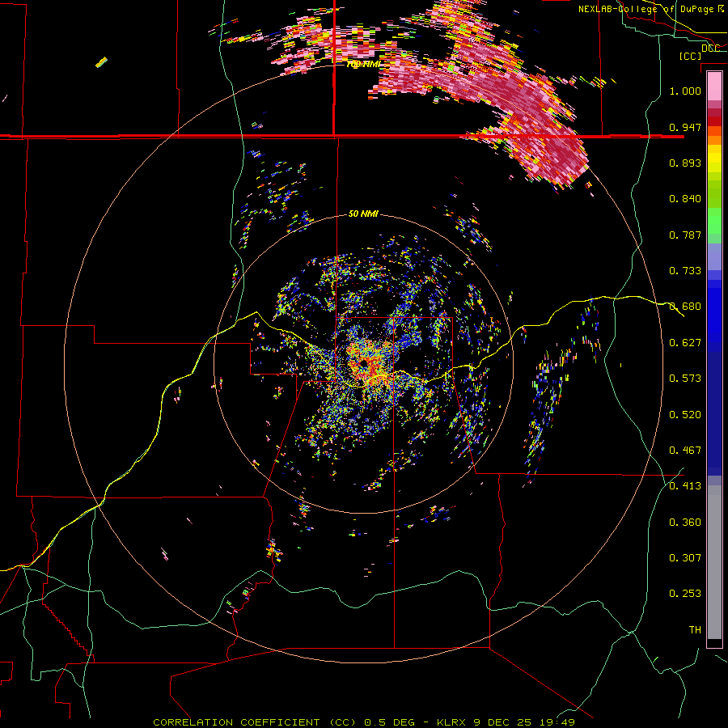728x728 pixels.
Task: Click the 0.893 scale value
Action: pos(685,163)
